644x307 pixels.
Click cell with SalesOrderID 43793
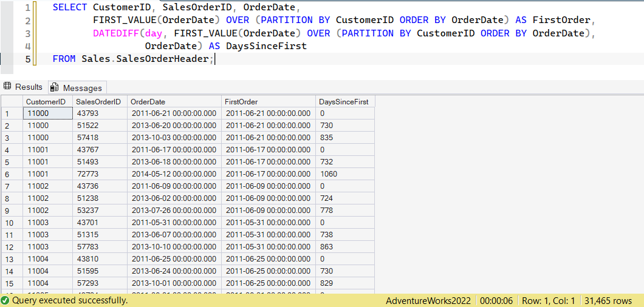[x=100, y=113]
